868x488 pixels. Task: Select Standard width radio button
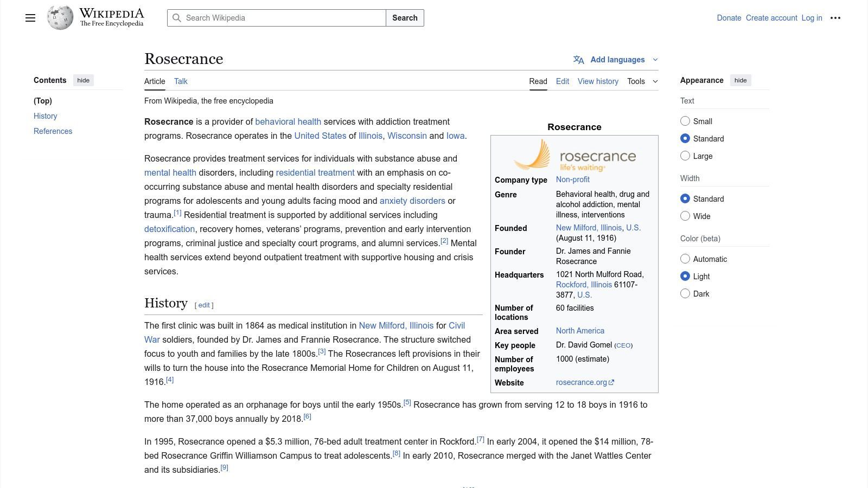pos(685,198)
